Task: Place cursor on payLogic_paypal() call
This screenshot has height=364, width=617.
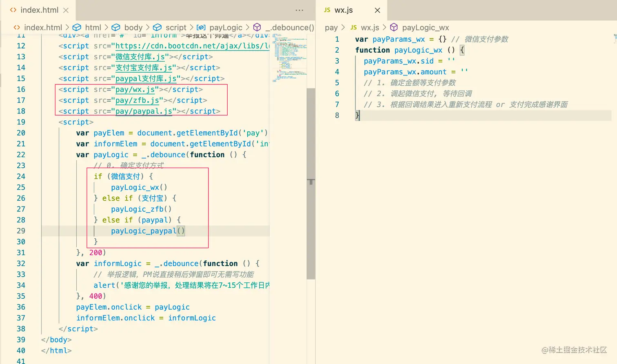Action: point(148,231)
